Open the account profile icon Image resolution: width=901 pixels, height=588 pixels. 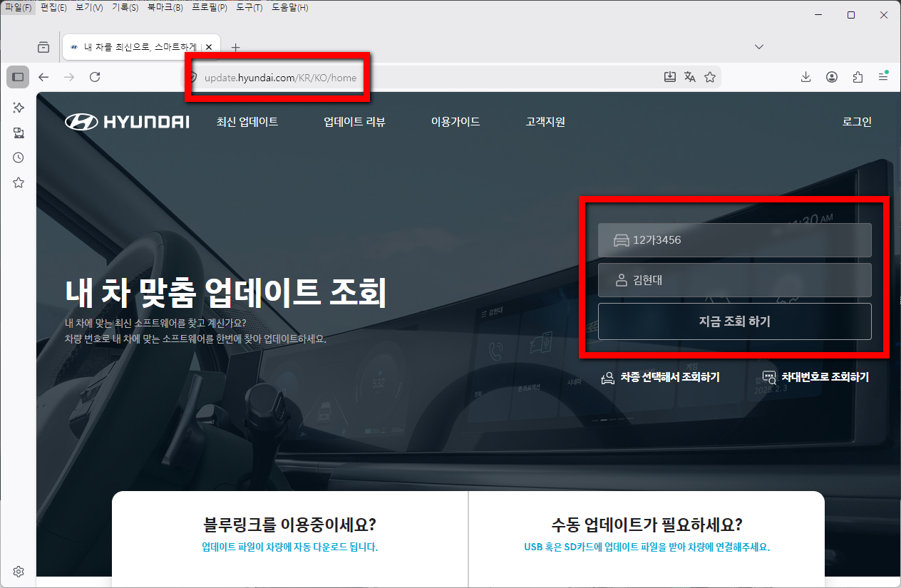point(832,77)
